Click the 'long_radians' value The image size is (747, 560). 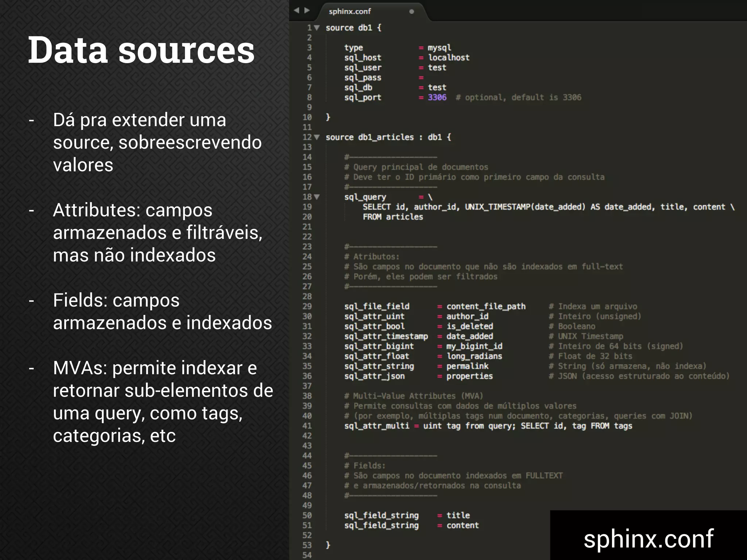475,356
